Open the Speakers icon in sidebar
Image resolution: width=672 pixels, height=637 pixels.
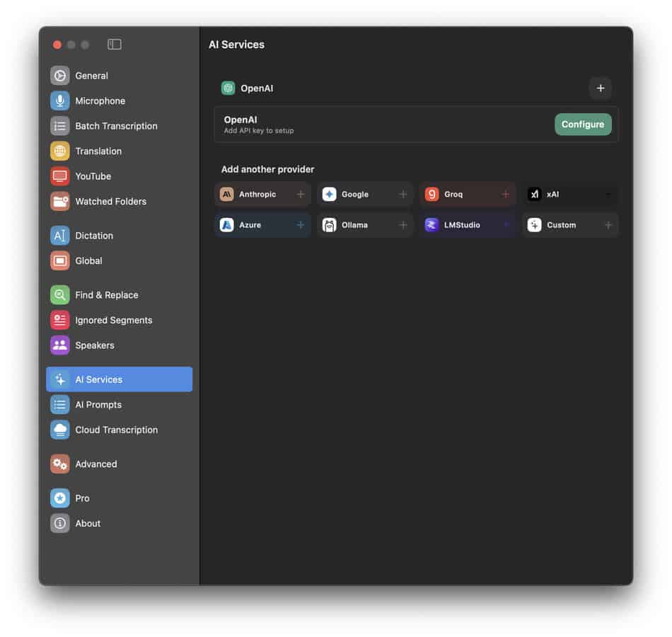click(60, 345)
